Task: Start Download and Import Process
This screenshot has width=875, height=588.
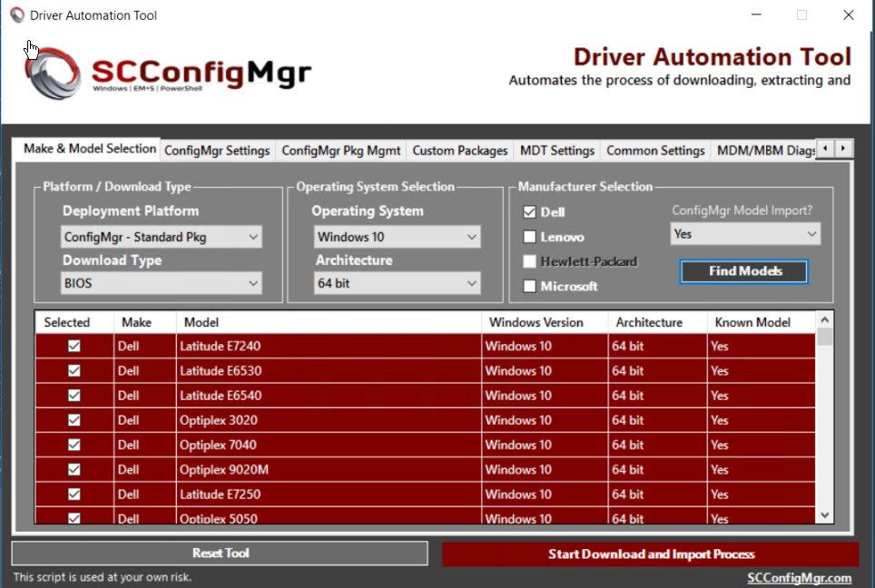Action: [x=651, y=554]
